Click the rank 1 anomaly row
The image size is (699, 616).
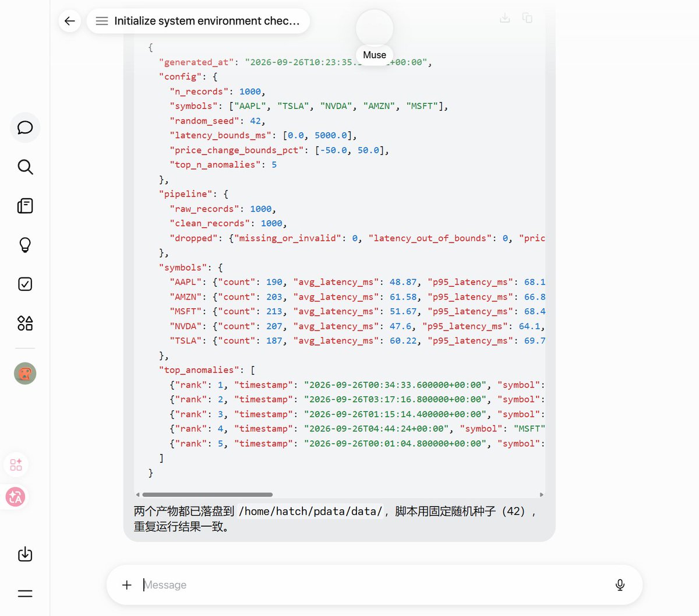click(x=357, y=385)
